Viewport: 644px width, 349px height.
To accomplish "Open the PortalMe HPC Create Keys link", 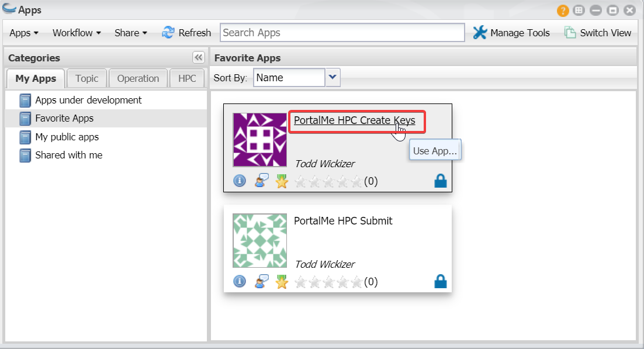I will (355, 120).
